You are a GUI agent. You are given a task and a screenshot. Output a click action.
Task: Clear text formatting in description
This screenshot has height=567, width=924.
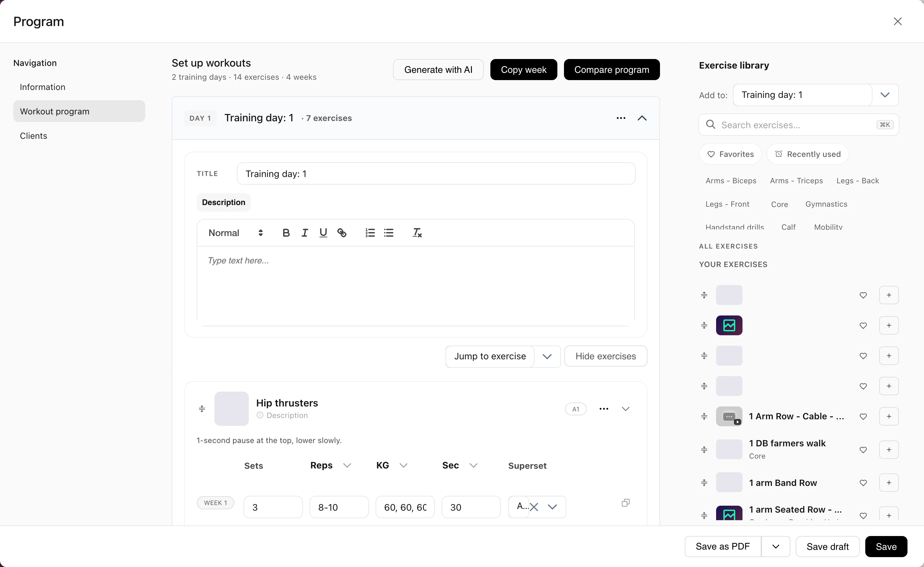click(x=417, y=233)
